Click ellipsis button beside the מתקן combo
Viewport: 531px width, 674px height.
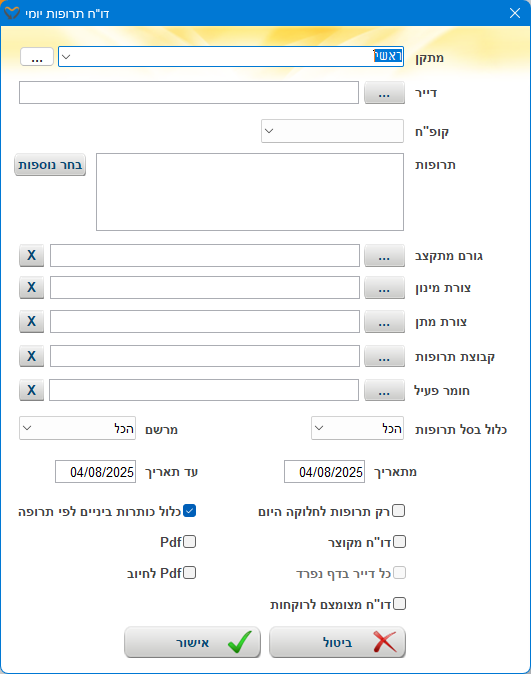[x=37, y=57]
